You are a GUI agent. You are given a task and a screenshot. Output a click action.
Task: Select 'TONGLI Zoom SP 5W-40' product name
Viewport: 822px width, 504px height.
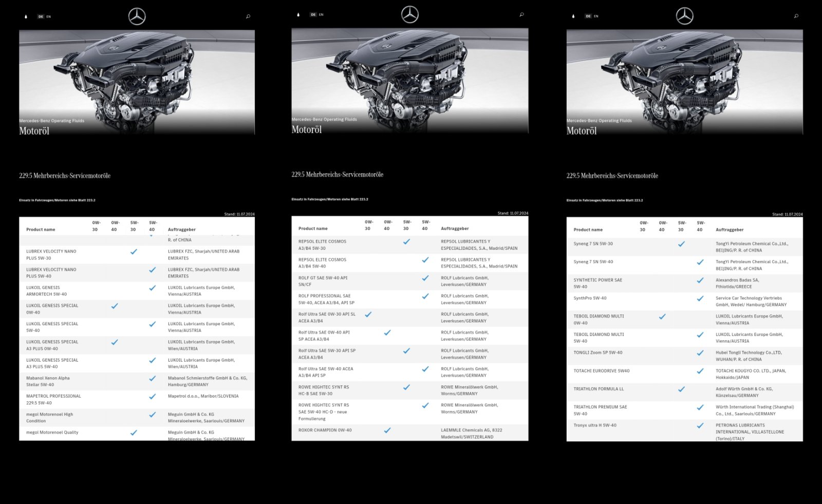tap(597, 352)
